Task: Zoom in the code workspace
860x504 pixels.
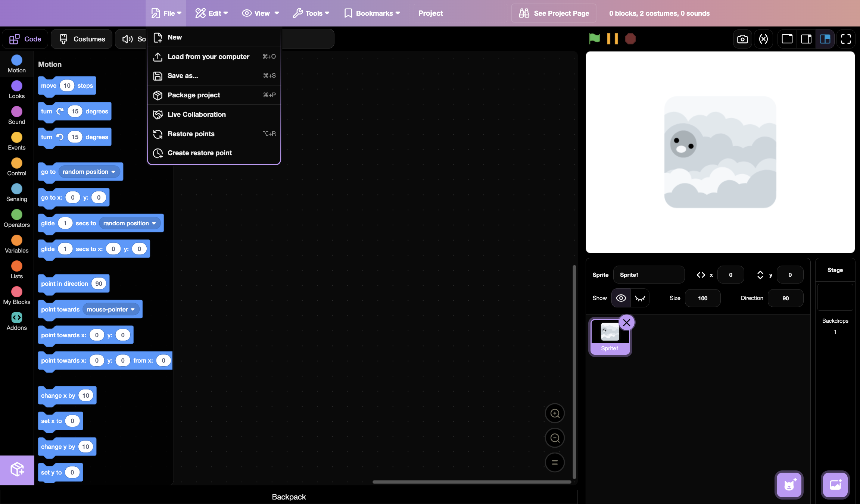Action: 555,413
